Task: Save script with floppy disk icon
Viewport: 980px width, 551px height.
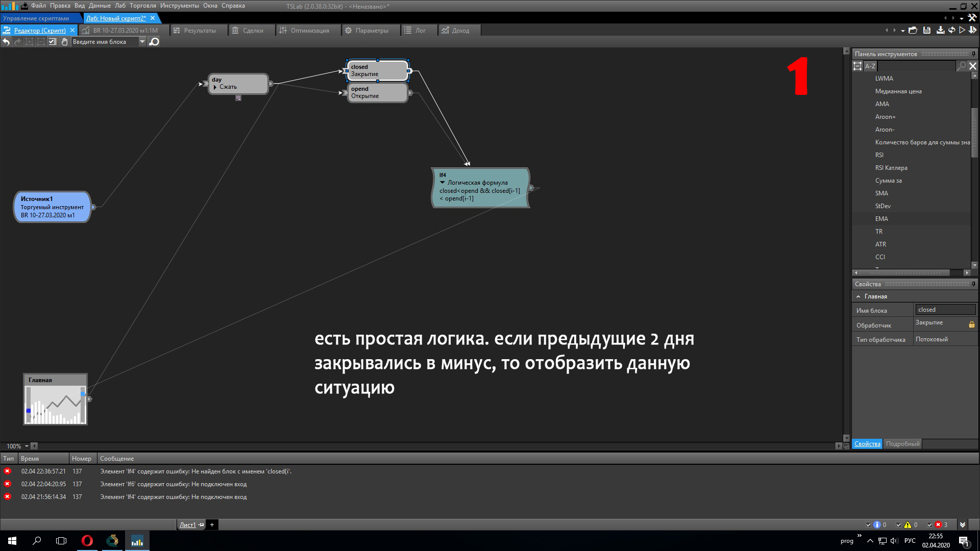Action: tap(927, 31)
